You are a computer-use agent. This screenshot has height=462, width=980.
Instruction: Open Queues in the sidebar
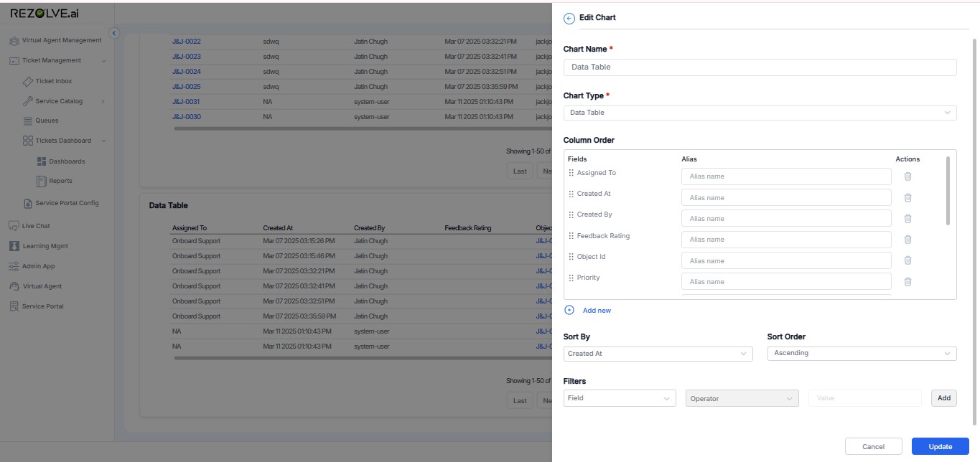47,121
